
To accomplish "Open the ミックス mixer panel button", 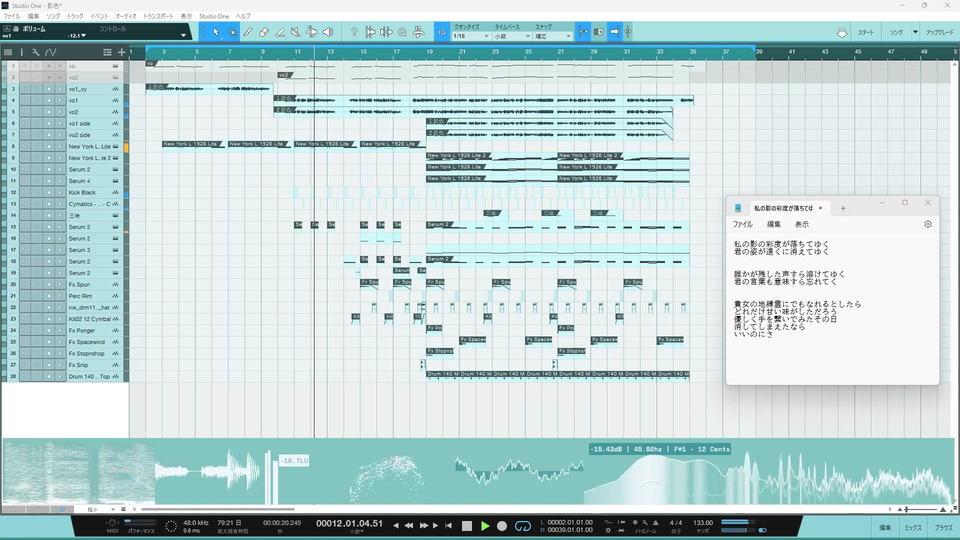I will point(913,527).
